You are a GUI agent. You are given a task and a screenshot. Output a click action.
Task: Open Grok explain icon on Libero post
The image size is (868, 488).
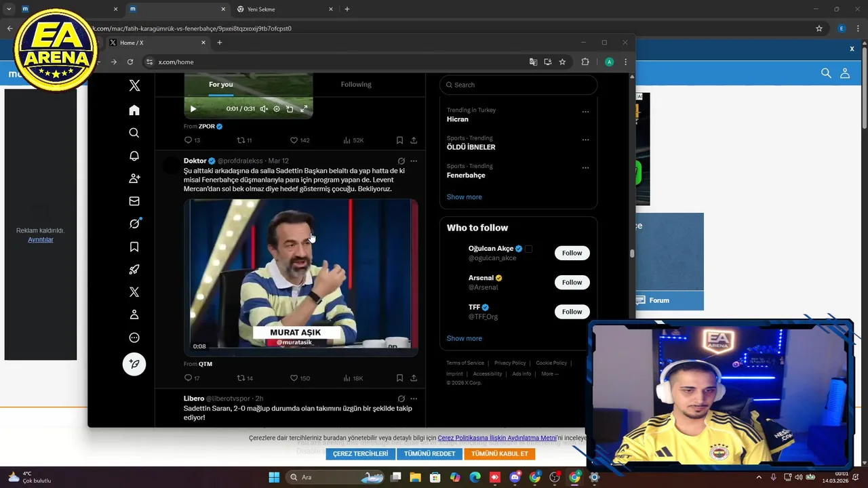point(401,399)
